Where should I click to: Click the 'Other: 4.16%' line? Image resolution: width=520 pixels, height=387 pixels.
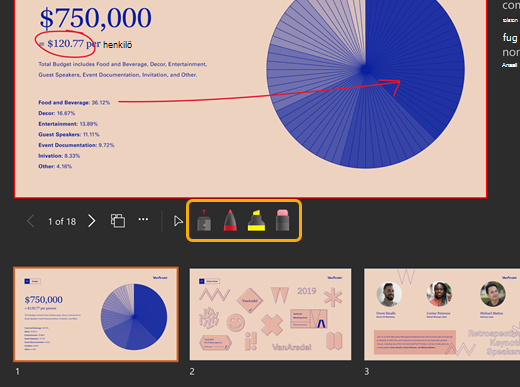coord(55,166)
